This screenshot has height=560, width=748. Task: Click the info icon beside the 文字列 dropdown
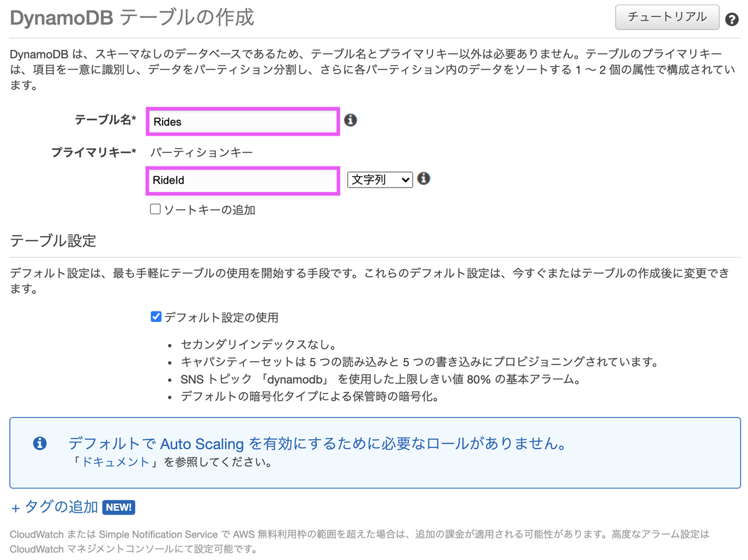coord(423,178)
